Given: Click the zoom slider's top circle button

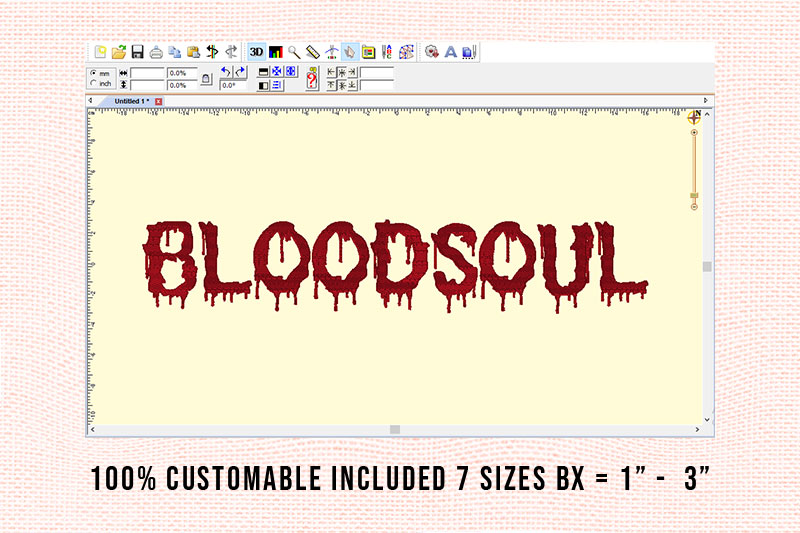Looking at the screenshot, I should 694,133.
